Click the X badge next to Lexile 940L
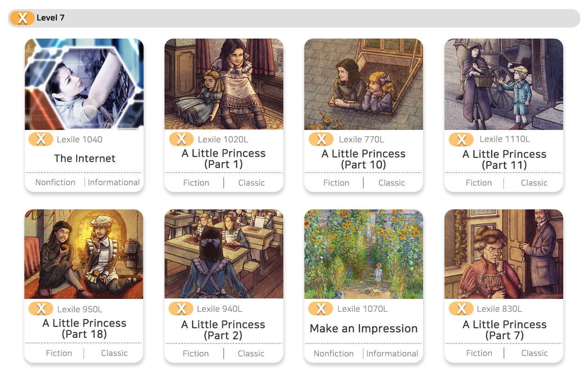 (x=181, y=309)
